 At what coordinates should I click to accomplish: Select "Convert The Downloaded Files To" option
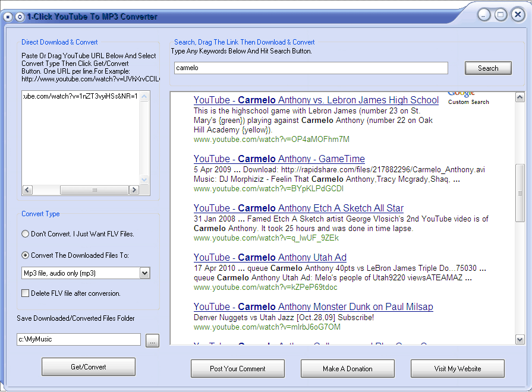[x=26, y=255]
